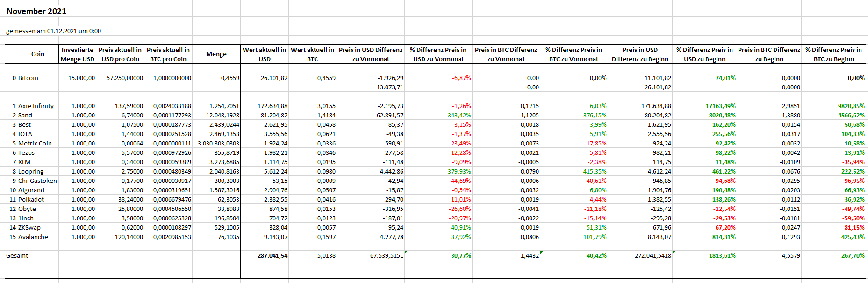868x283 pixels.
Task: Select Avalanche's '814,31%' cell
Action: [724, 237]
